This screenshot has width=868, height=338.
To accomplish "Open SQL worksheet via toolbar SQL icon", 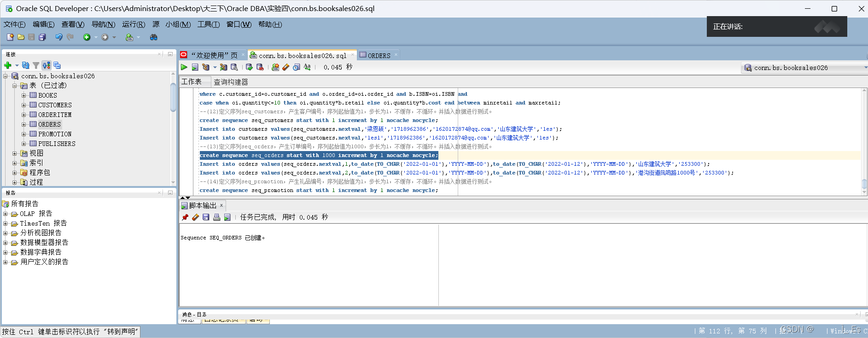I will (129, 37).
